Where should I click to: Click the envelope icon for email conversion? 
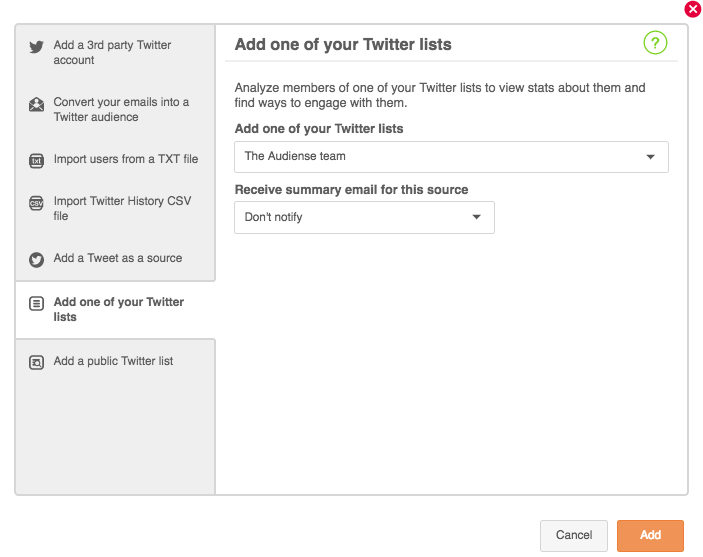point(36,104)
